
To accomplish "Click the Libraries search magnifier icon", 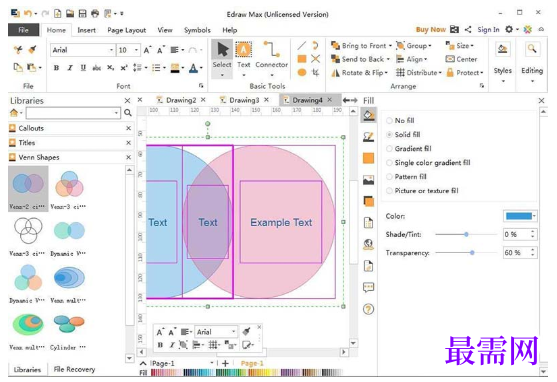I will [128, 113].
